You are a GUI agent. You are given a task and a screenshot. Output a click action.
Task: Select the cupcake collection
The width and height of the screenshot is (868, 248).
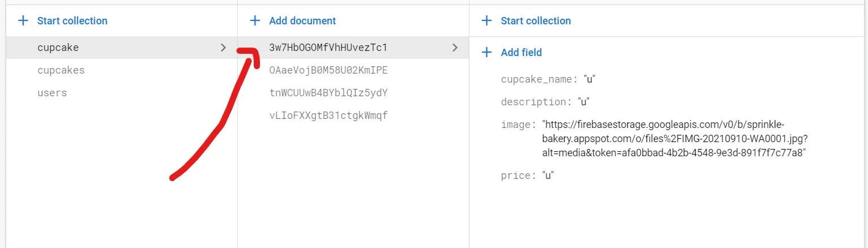[58, 48]
